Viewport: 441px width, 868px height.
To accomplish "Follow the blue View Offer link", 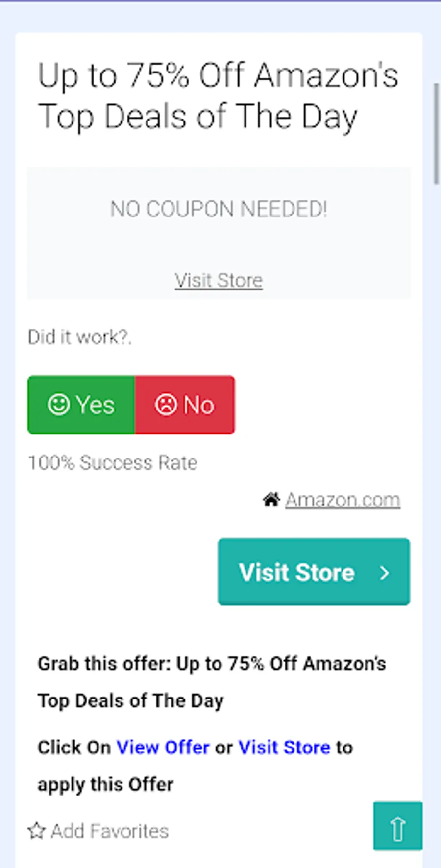I will (x=163, y=747).
